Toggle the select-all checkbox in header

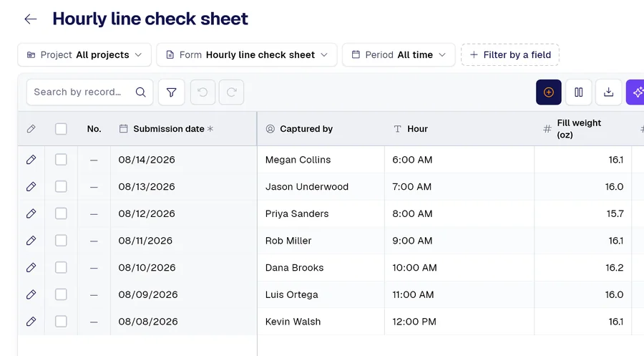[62, 129]
